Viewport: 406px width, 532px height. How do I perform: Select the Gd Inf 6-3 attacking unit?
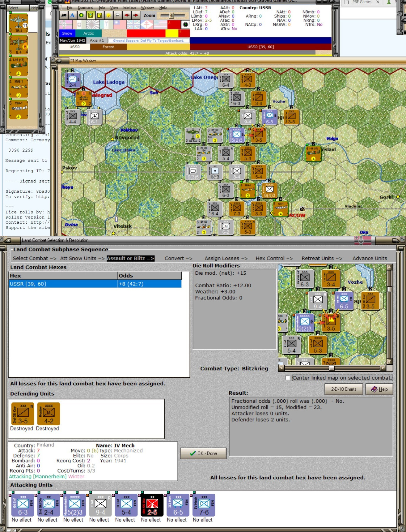click(x=23, y=505)
